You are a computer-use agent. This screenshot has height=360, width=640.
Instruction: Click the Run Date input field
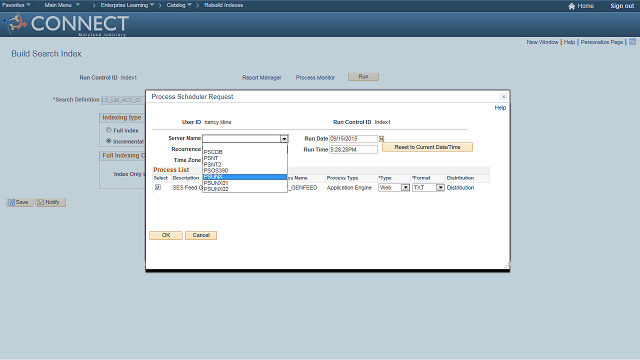tap(353, 139)
